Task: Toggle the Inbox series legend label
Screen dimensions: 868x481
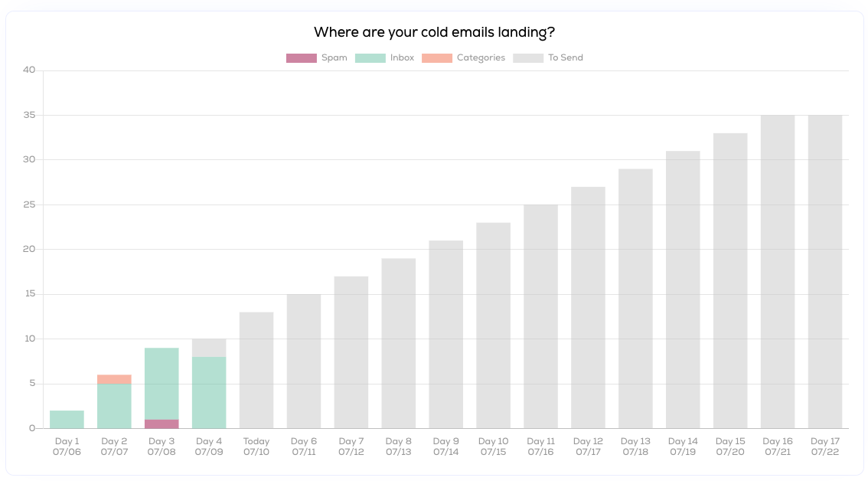Action: (x=402, y=58)
